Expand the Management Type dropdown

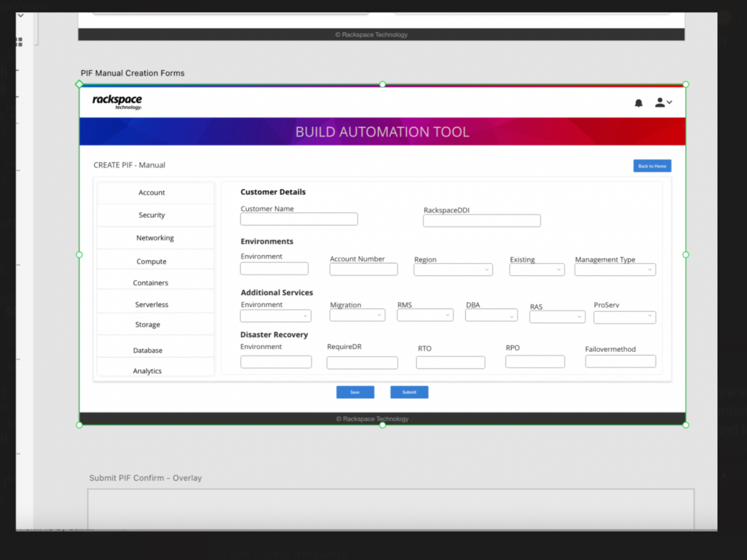pos(615,269)
